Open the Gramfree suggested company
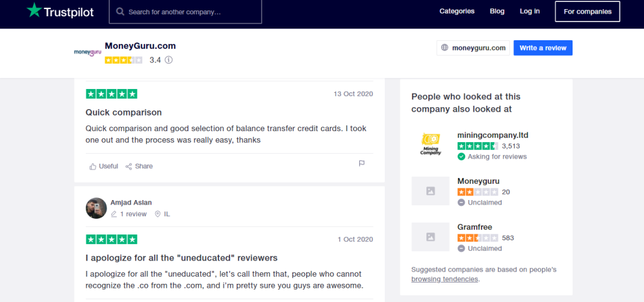This screenshot has width=644, height=302. pos(474,227)
